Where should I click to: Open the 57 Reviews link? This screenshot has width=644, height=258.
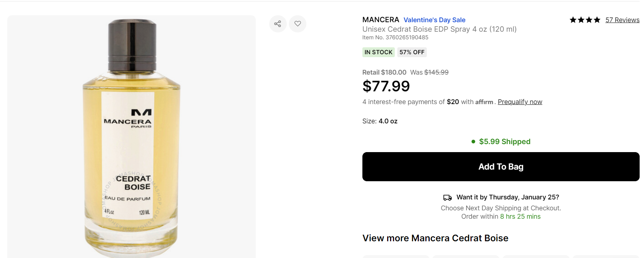click(x=622, y=20)
